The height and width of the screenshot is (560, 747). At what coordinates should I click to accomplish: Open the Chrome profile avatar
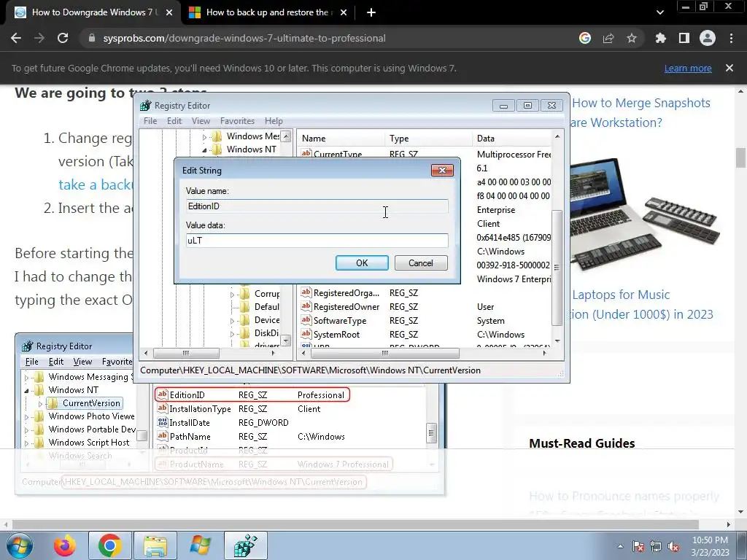[x=708, y=38]
